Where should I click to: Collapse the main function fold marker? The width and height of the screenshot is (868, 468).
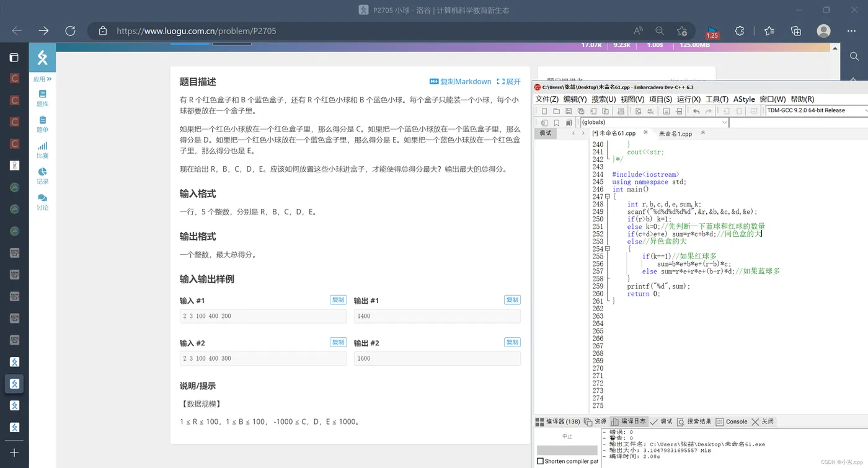[x=608, y=196]
